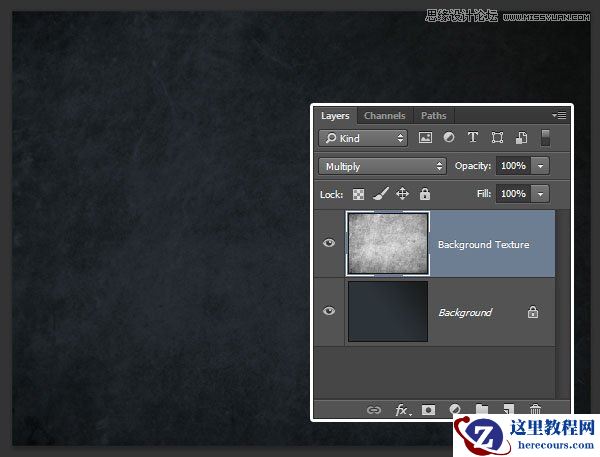Viewport: 600px width, 457px height.
Task: Click the Fill 100% value field
Action: coord(513,194)
